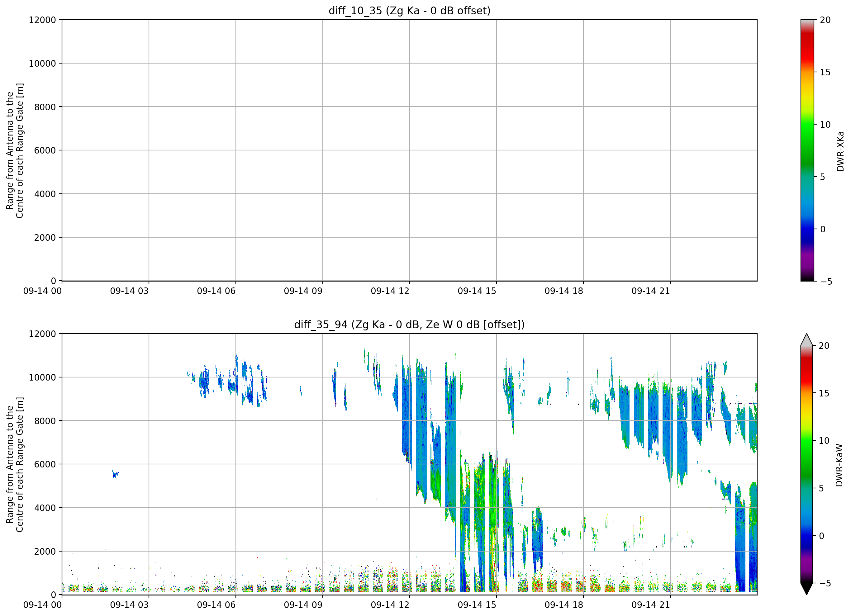Click the 8000 tick on diff_10_35 y-axis
The image size is (851, 616).
click(45, 107)
